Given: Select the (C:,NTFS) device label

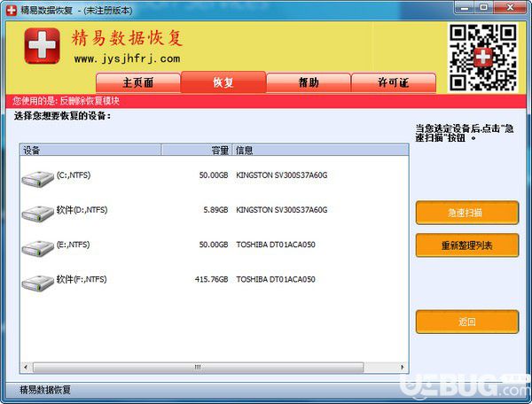Looking at the screenshot, I should 74,175.
